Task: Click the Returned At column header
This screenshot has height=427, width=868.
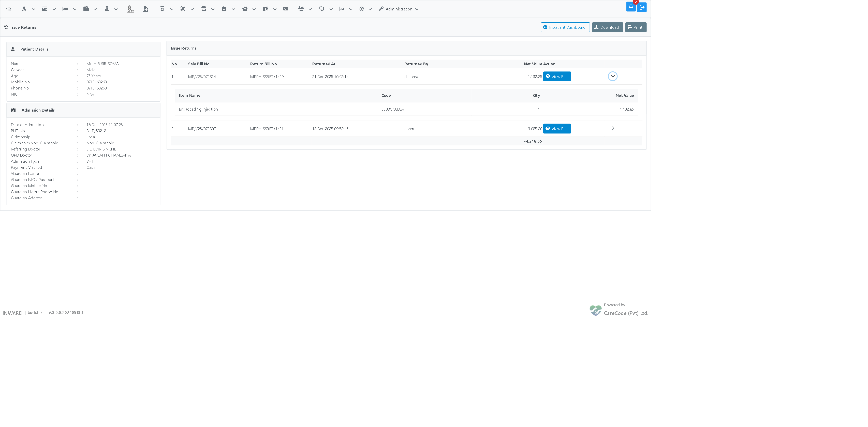Action: coord(323,64)
